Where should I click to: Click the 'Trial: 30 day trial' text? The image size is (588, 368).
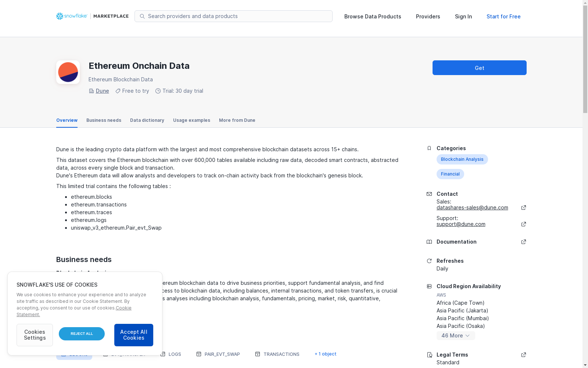pyautogui.click(x=183, y=91)
